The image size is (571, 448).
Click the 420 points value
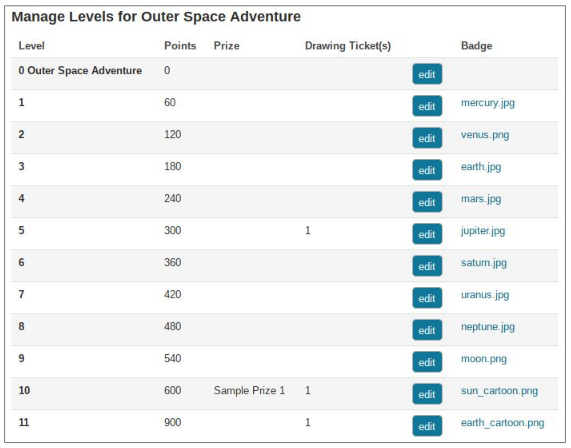tap(173, 294)
